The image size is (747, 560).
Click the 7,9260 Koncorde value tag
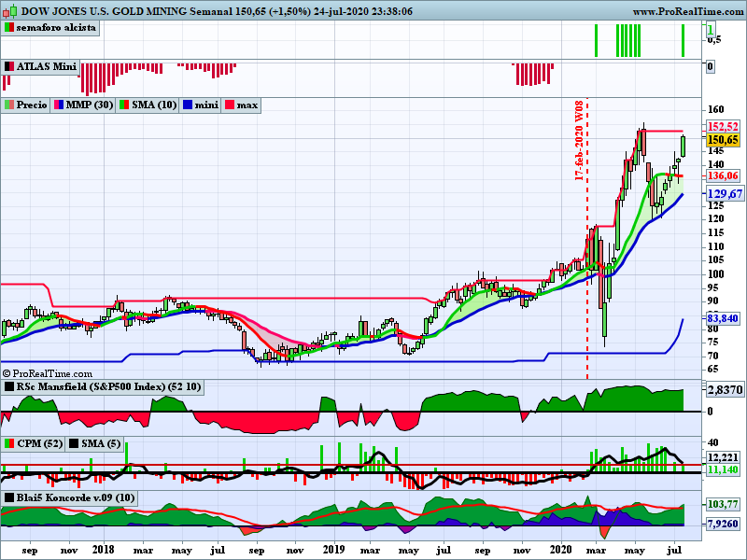coord(722,525)
